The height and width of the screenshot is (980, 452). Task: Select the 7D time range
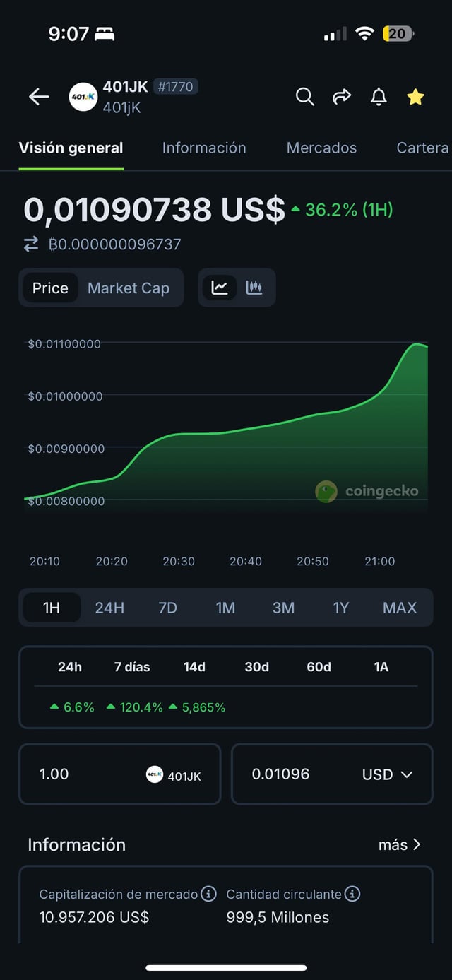coord(167,608)
